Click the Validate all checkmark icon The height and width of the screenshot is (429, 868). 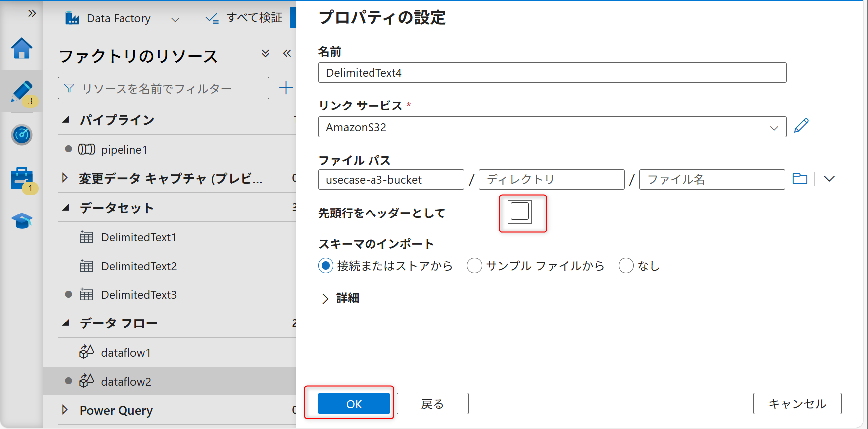[x=212, y=19]
